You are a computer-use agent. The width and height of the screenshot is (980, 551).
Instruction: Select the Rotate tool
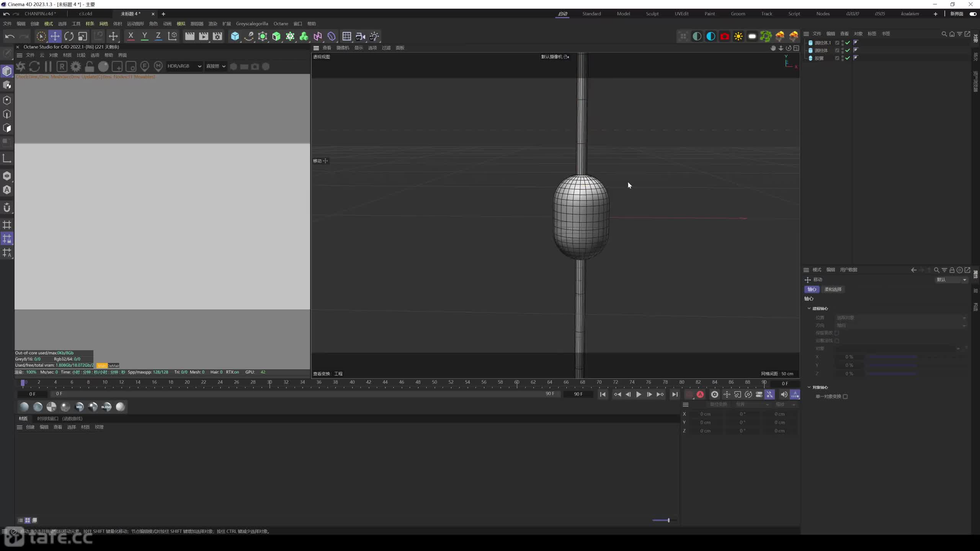pos(69,36)
